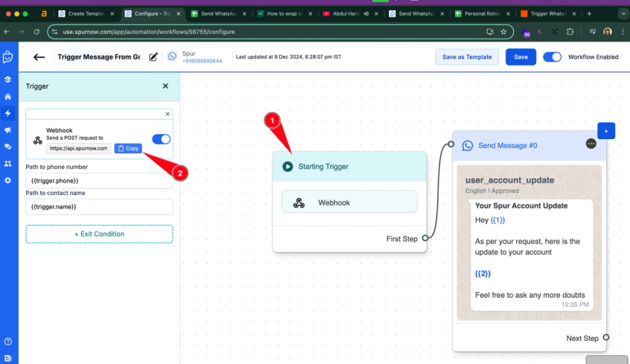The width and height of the screenshot is (630, 364).
Task: Click the Next Step connector handle
Action: (x=606, y=337)
